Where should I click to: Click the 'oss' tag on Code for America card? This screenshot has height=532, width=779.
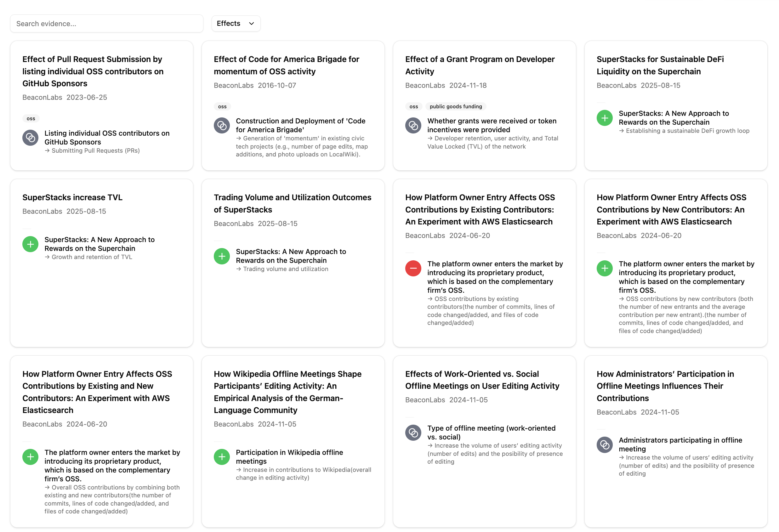pyautogui.click(x=222, y=106)
